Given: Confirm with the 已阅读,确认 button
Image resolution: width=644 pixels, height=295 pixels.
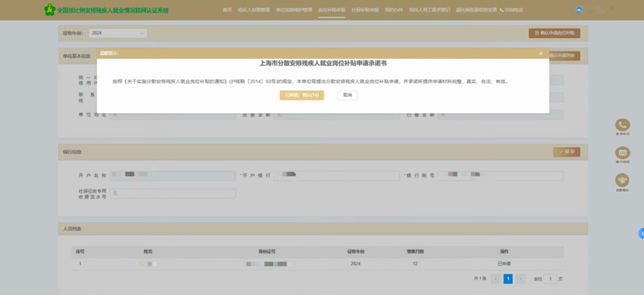Looking at the screenshot, I should point(302,96).
